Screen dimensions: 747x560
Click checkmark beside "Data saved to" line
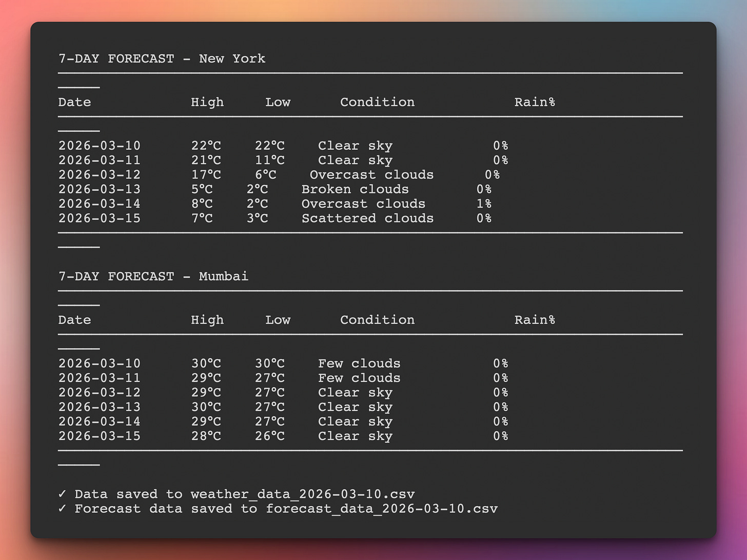click(x=62, y=494)
